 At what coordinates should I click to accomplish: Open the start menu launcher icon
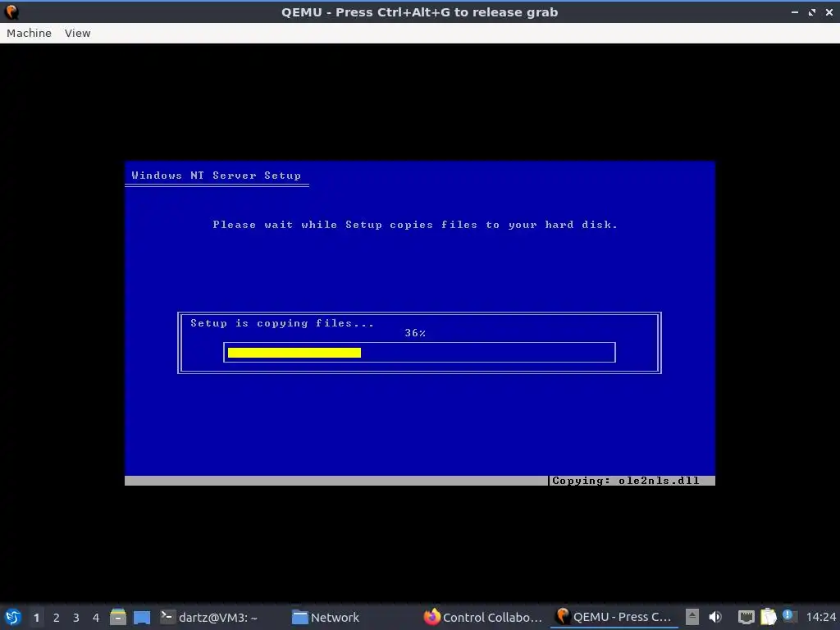(13, 617)
